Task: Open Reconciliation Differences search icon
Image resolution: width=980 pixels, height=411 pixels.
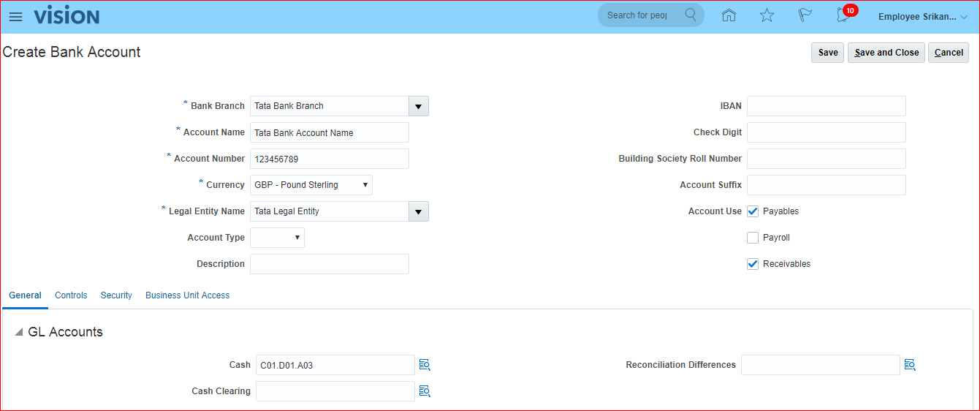Action: pos(910,365)
